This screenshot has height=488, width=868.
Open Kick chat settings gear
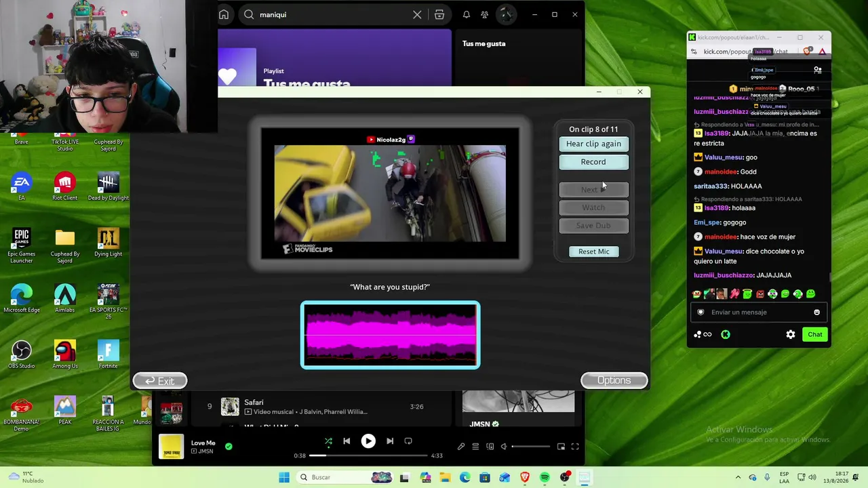[791, 334]
